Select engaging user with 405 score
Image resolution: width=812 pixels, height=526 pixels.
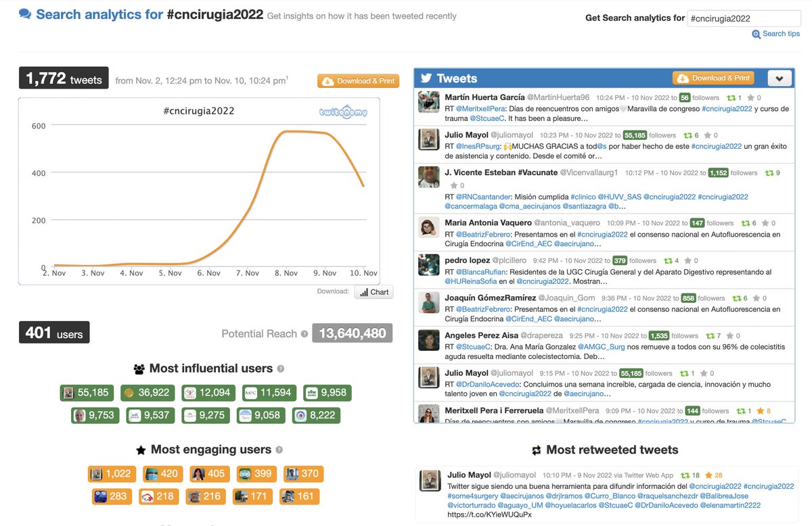[210, 474]
